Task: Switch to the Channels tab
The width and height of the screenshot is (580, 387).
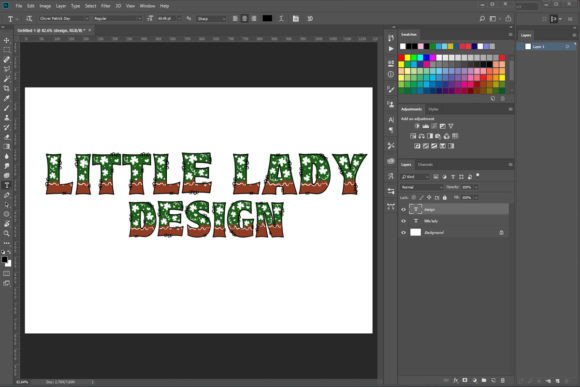Action: click(425, 165)
